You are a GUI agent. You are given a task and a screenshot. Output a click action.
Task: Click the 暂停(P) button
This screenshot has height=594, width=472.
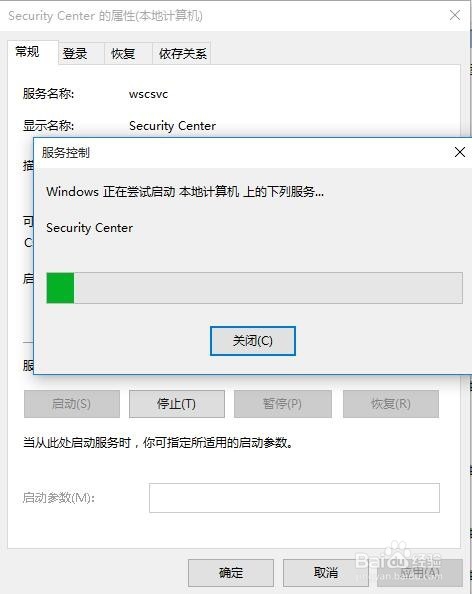click(283, 404)
